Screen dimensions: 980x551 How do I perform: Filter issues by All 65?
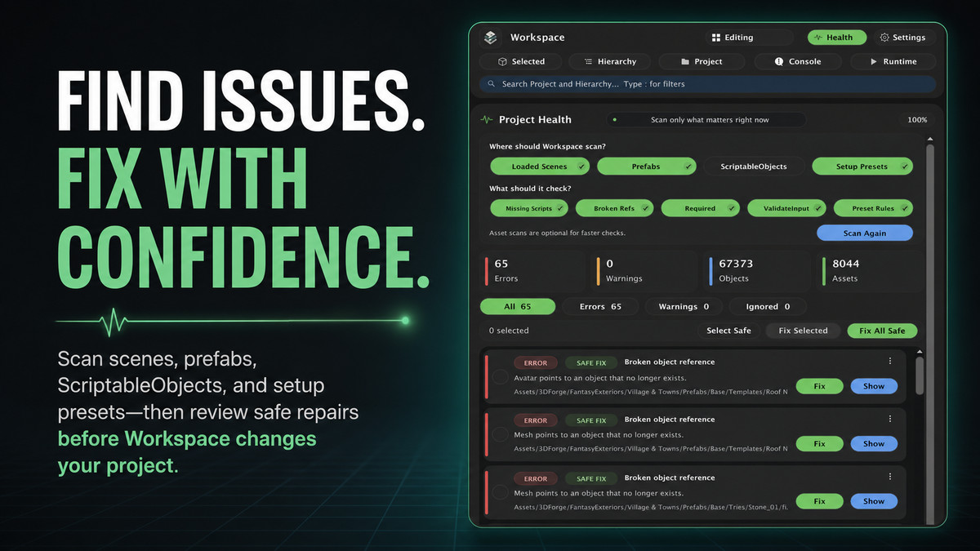[x=518, y=307]
